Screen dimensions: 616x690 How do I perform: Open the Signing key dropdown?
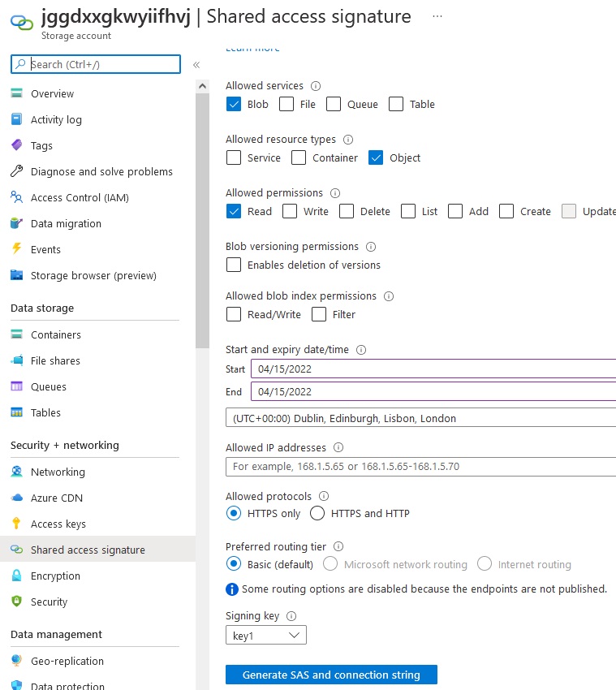(x=265, y=636)
